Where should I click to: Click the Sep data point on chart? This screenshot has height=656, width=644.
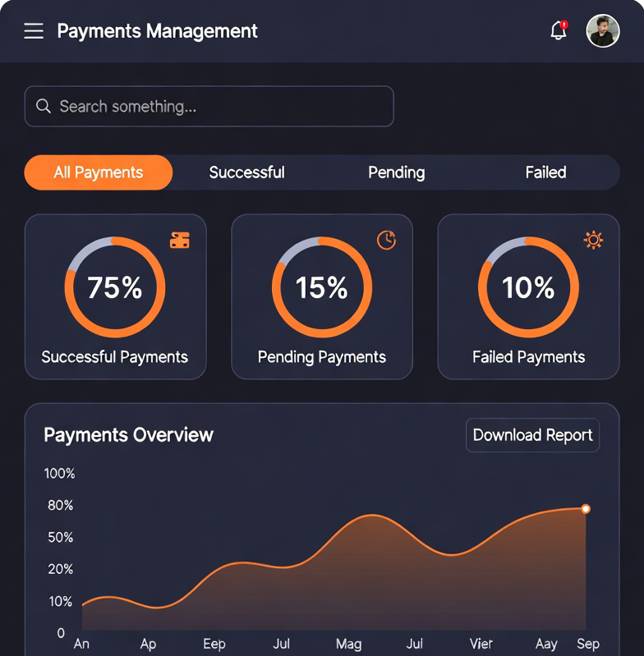coord(586,509)
